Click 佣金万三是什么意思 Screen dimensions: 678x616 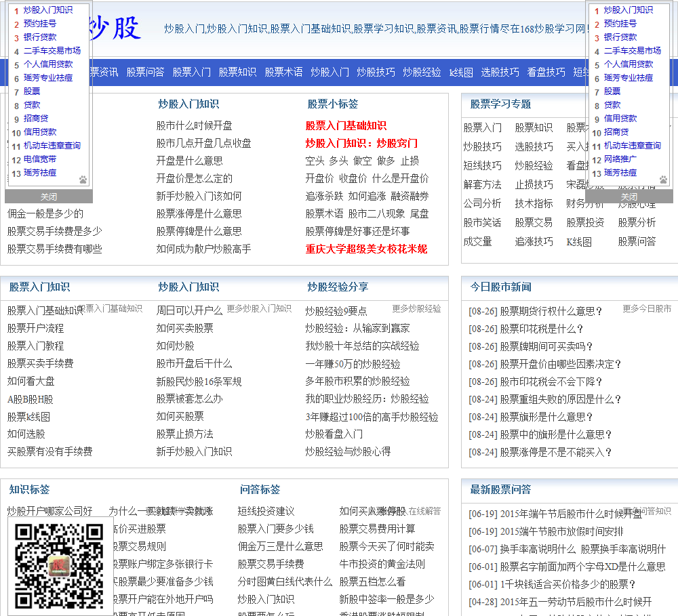click(x=280, y=546)
